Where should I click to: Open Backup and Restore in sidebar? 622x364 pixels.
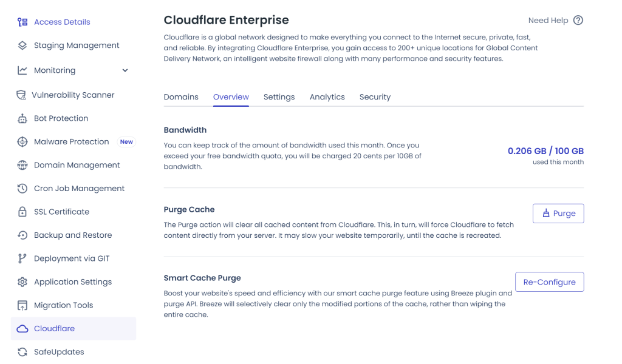click(73, 235)
